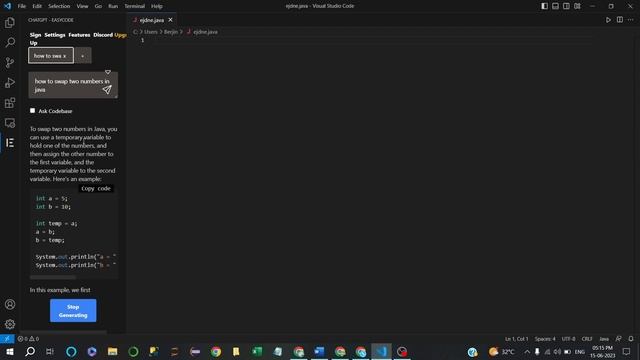Change the language mode via Java

coord(604,339)
